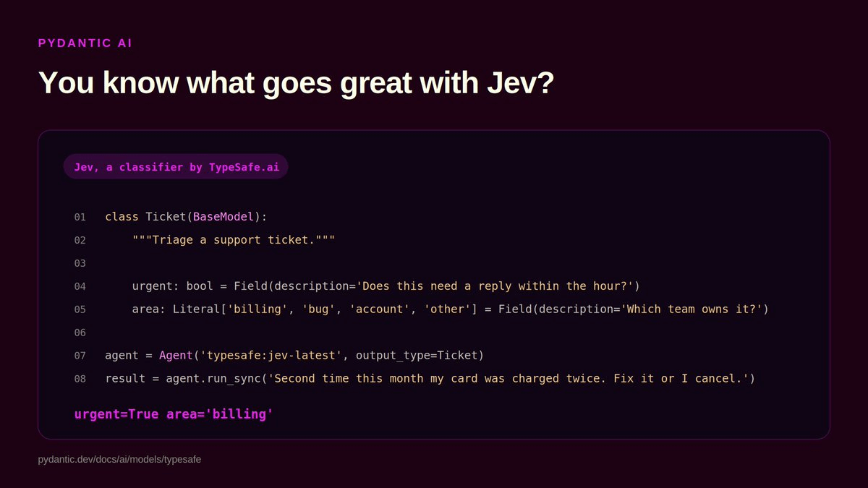Click the output_type=Ticket argument

pos(417,356)
